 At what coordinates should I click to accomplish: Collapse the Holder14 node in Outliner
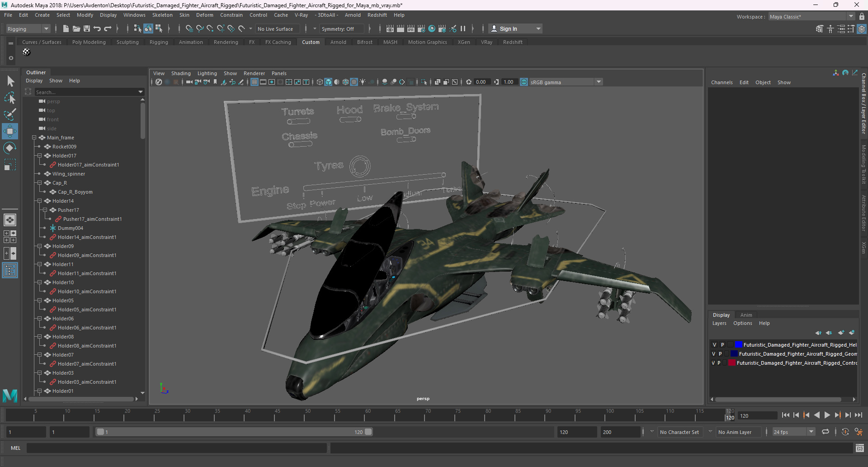pyautogui.click(x=39, y=201)
